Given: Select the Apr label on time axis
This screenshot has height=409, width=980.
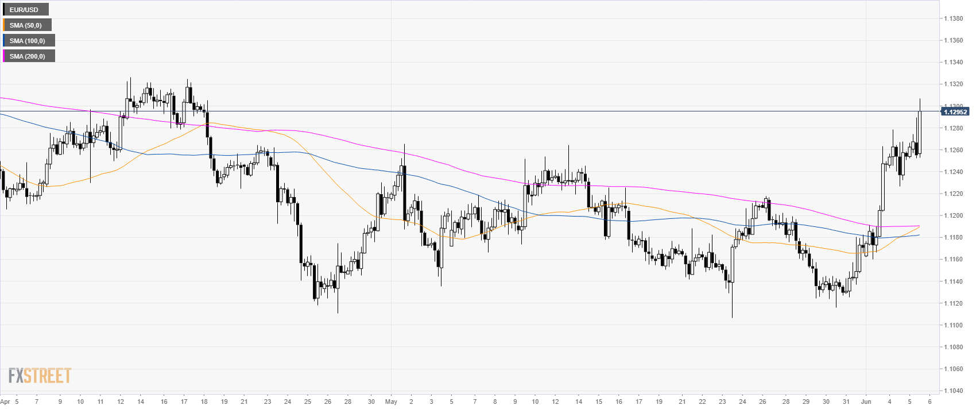Looking at the screenshot, I should point(5,402).
